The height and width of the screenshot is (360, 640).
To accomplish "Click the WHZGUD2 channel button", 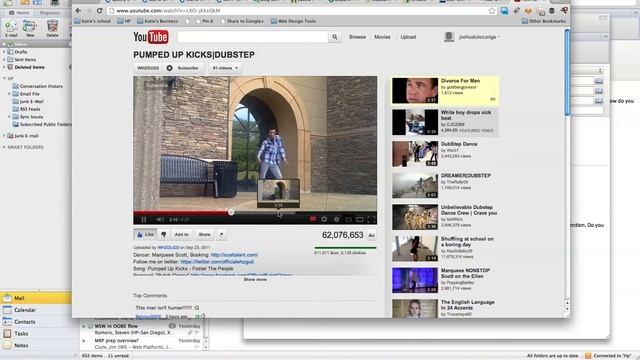I will [x=148, y=68].
